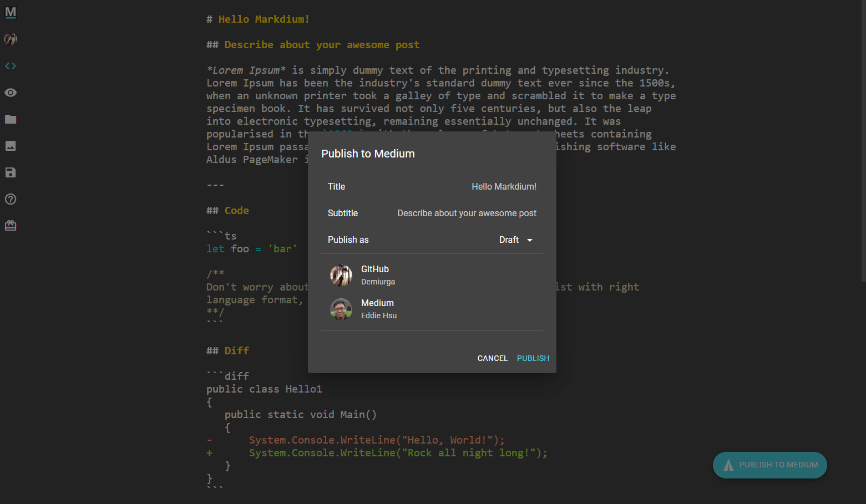Click the Subtitle value in the dialog

tap(467, 213)
